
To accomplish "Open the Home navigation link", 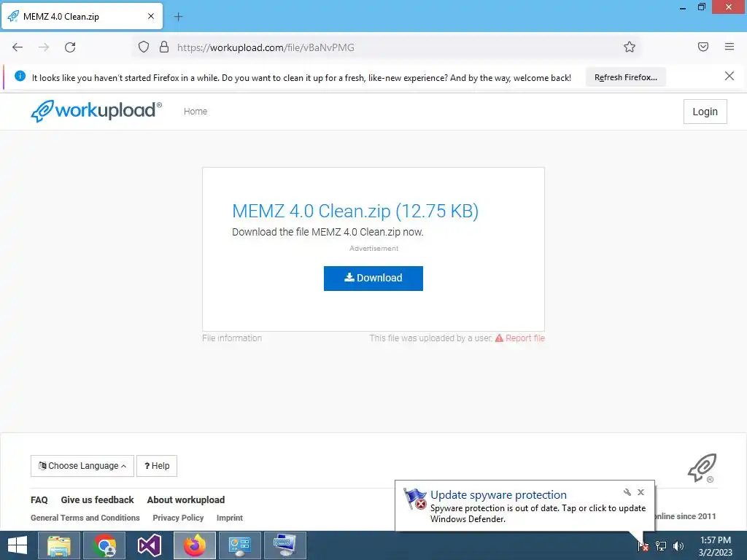I will (x=196, y=112).
